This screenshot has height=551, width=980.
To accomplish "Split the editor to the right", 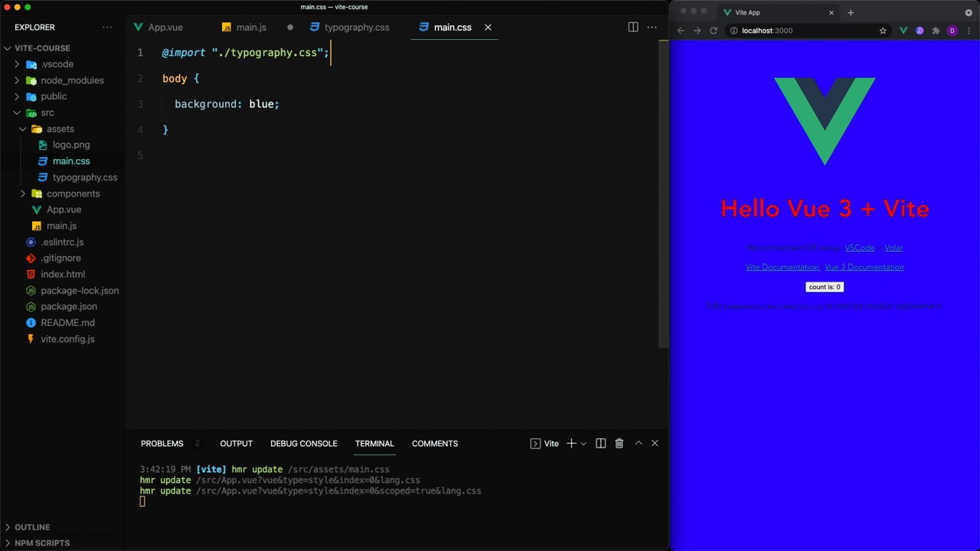I will coord(633,27).
